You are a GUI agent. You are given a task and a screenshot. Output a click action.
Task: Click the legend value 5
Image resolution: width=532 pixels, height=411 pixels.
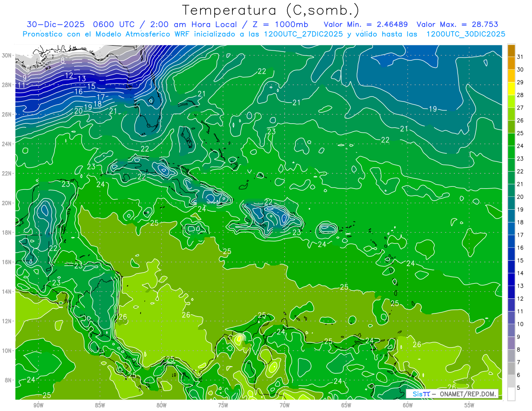519,388
